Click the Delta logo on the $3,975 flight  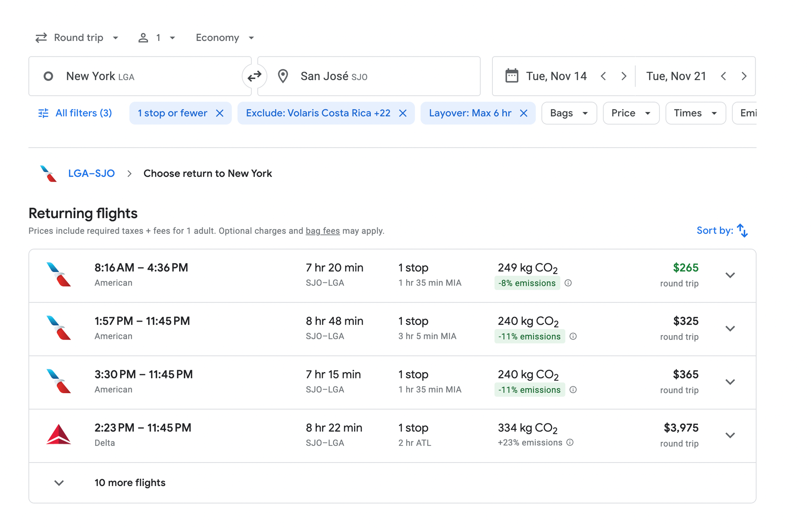(59, 435)
